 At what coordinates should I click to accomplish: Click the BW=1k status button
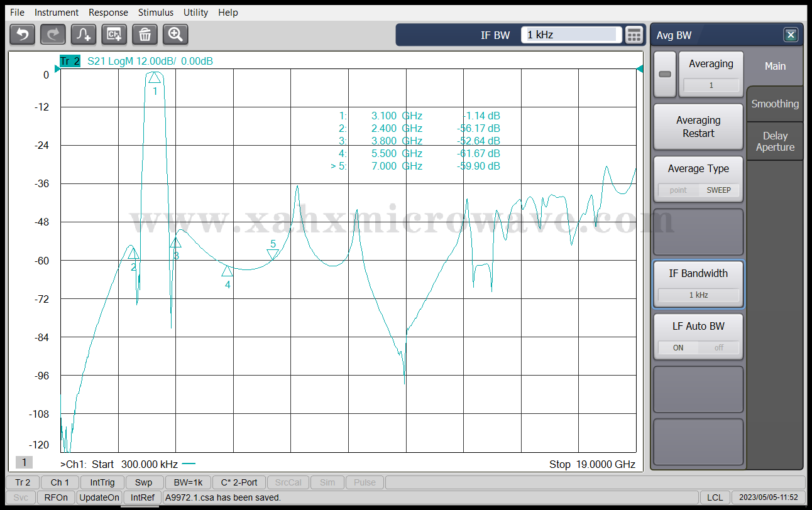188,482
